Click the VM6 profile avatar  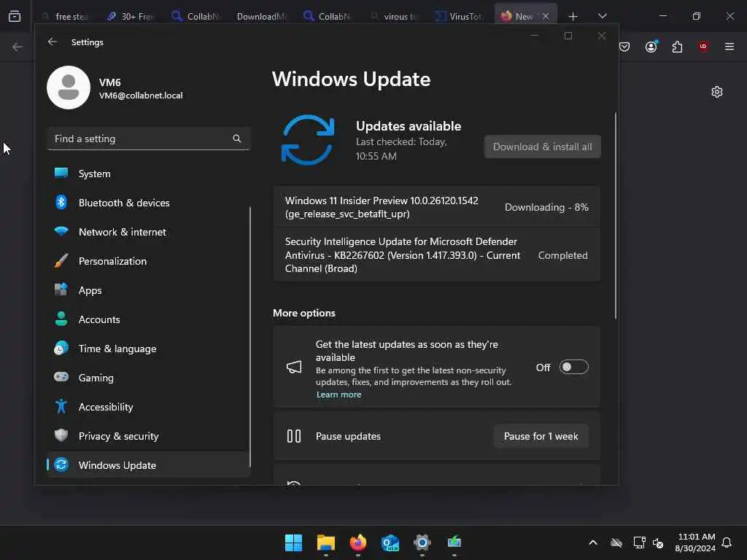[69, 87]
